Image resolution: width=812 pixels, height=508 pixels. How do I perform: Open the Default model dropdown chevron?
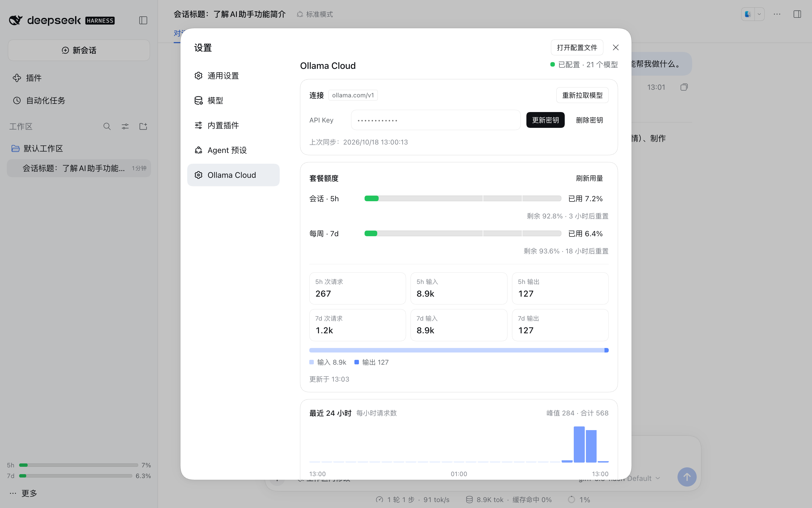[657, 478]
